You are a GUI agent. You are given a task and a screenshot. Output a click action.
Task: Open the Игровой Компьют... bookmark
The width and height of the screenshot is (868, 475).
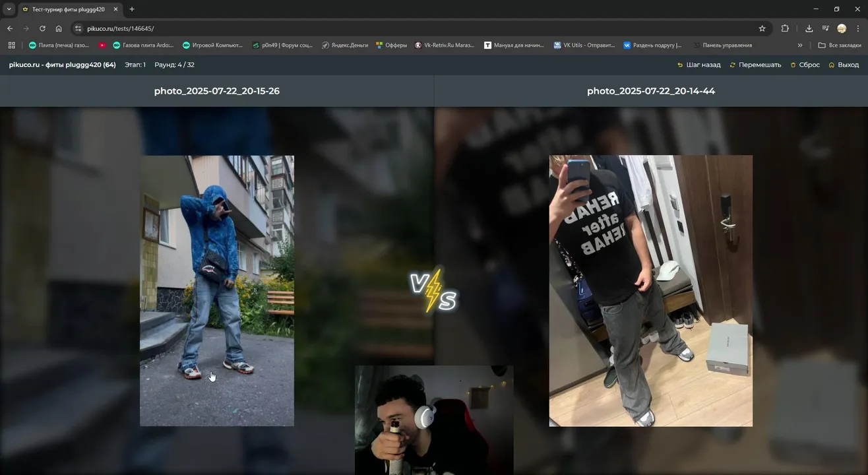[212, 46]
